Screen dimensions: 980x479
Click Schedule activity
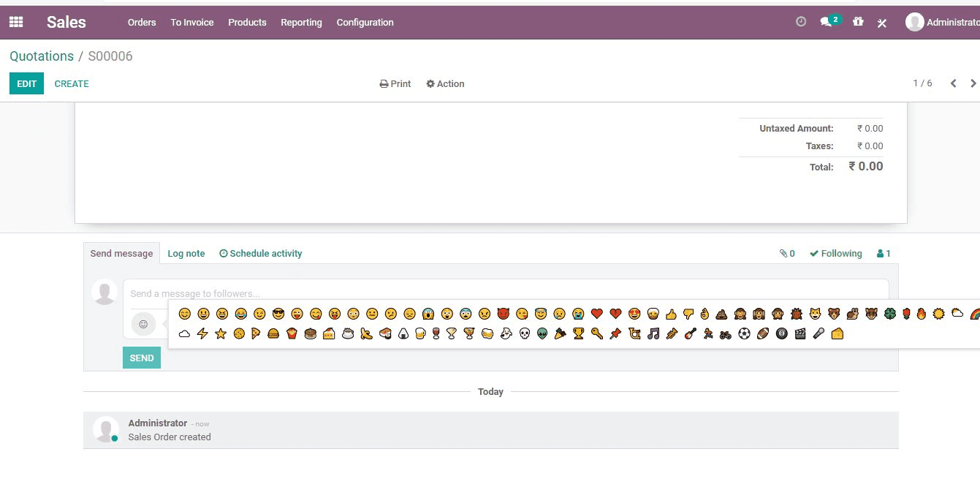click(261, 254)
